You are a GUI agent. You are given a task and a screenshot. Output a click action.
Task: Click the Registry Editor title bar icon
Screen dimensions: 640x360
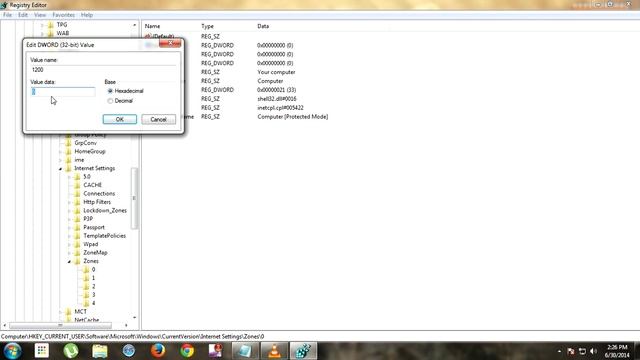pos(4,5)
